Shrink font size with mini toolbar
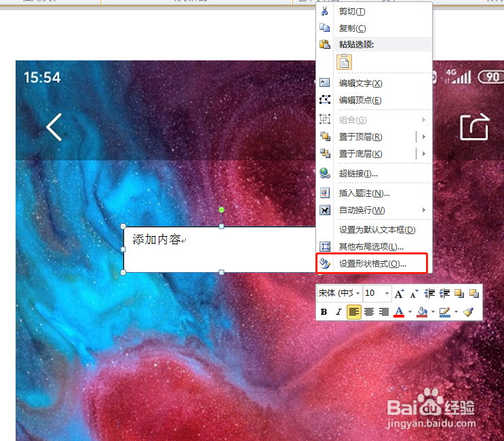Screen dimensions: 504x441 click(414, 294)
